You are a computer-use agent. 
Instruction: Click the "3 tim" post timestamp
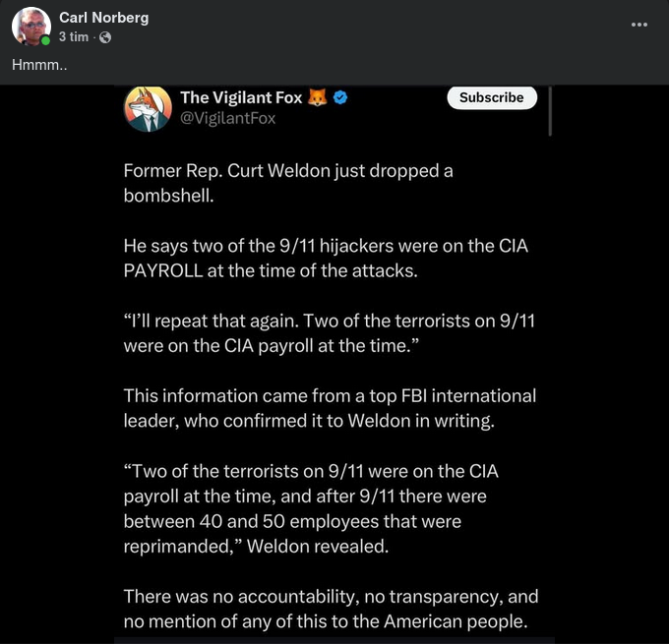[73, 37]
